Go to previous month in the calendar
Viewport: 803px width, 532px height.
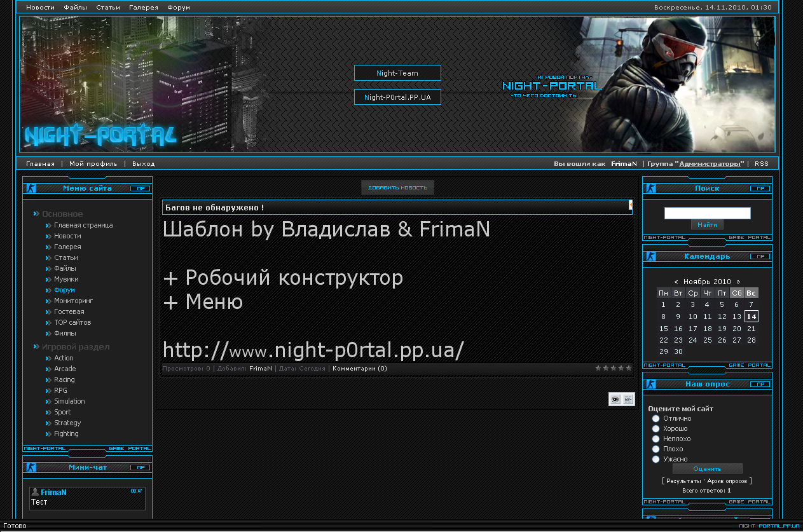[x=676, y=282]
